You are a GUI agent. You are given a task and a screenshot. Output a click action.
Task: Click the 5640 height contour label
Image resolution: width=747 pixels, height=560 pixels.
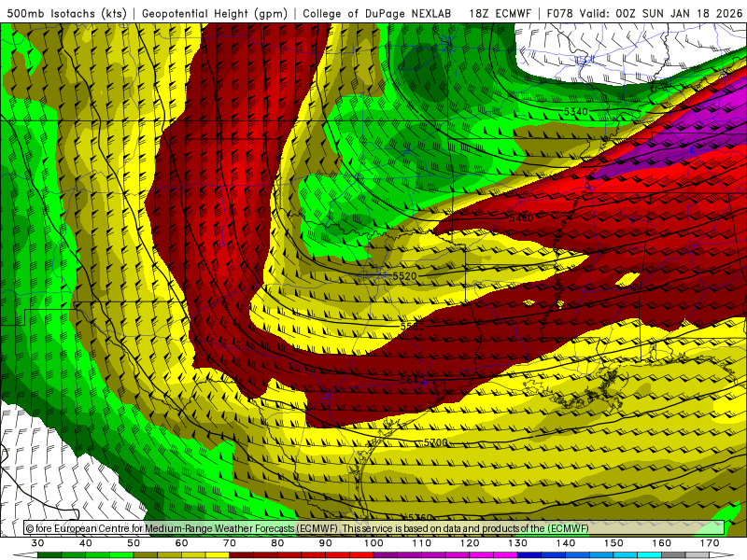(412, 380)
